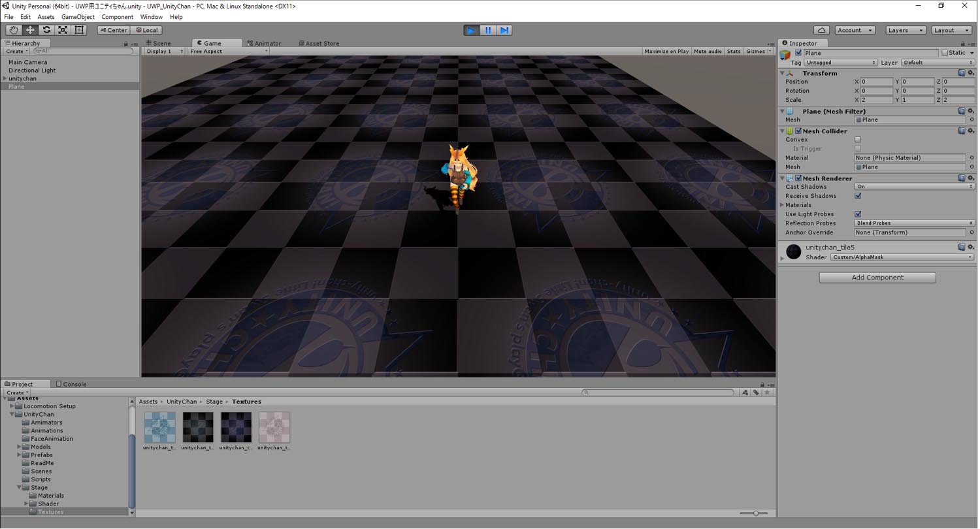Click the Center pivot button

pyautogui.click(x=114, y=30)
